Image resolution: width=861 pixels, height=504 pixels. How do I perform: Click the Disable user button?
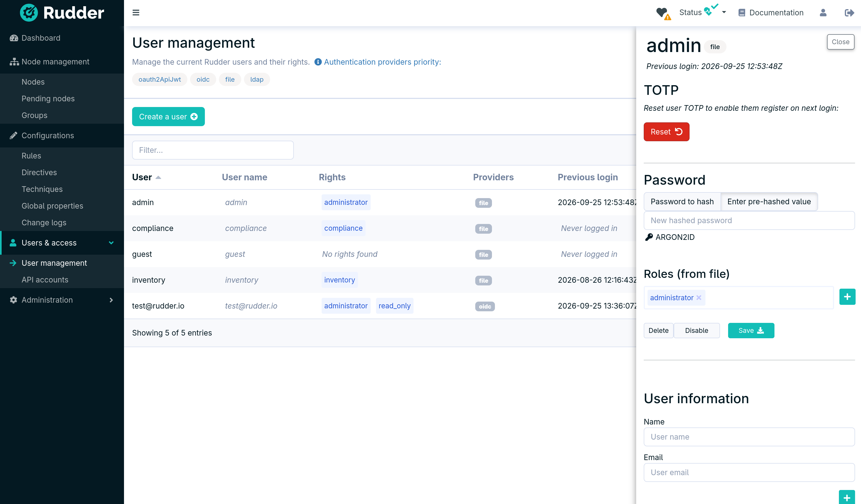tap(696, 331)
